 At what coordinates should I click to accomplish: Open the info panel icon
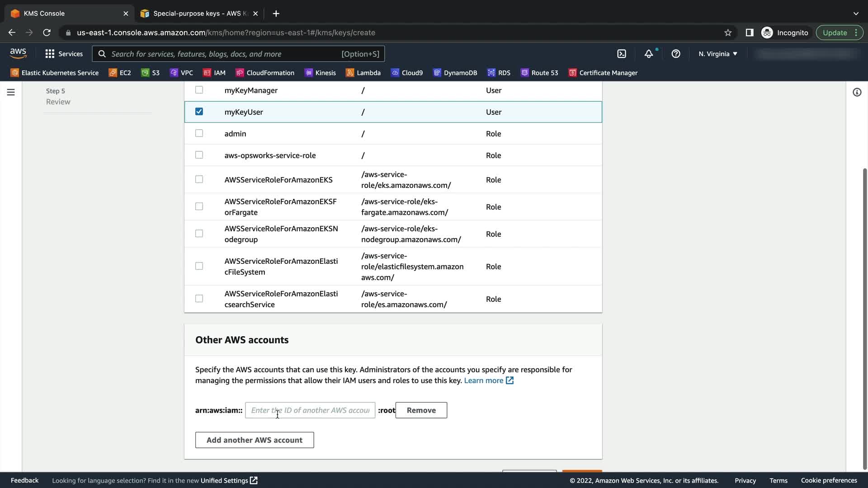tap(857, 92)
